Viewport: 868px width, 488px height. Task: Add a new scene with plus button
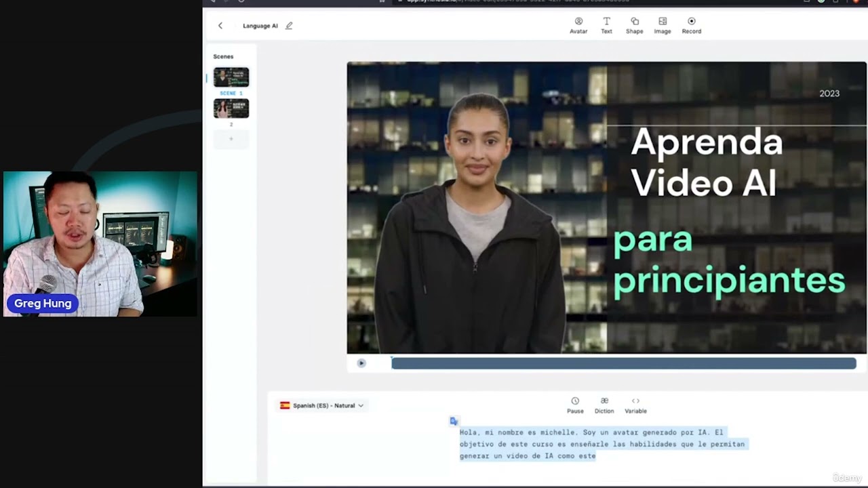tap(231, 139)
